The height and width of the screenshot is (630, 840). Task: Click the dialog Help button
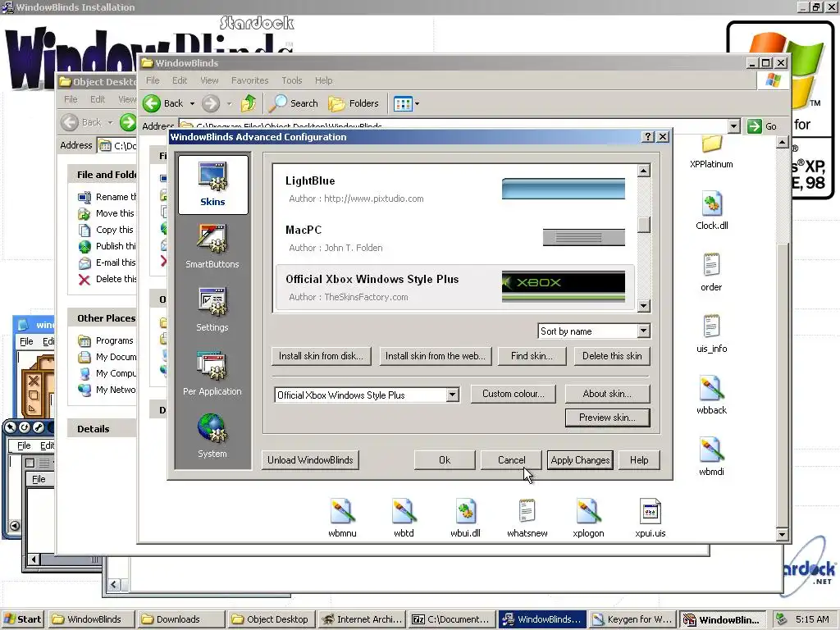click(638, 460)
